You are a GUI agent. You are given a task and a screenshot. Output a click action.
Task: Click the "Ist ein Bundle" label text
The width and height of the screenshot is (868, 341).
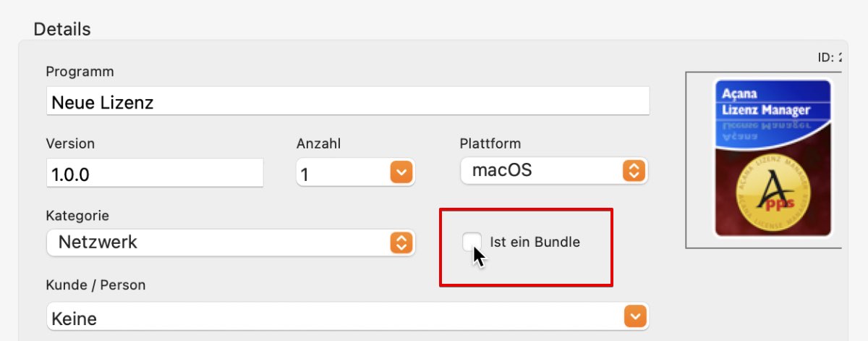pyautogui.click(x=535, y=243)
